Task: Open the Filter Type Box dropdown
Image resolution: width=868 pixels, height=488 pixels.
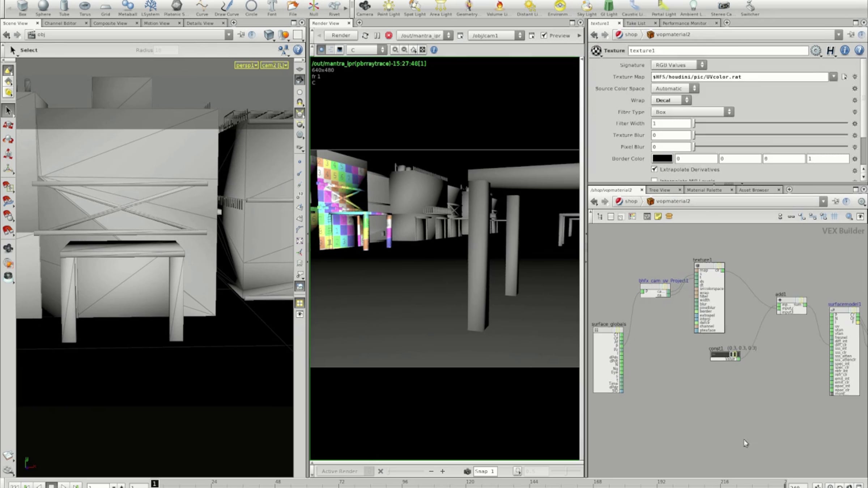Action: [692, 112]
